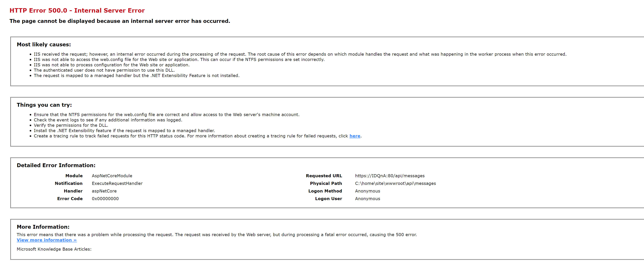Screen dimensions: 644x275
Task: Click the 'Logon Method' label
Action: pos(325,191)
